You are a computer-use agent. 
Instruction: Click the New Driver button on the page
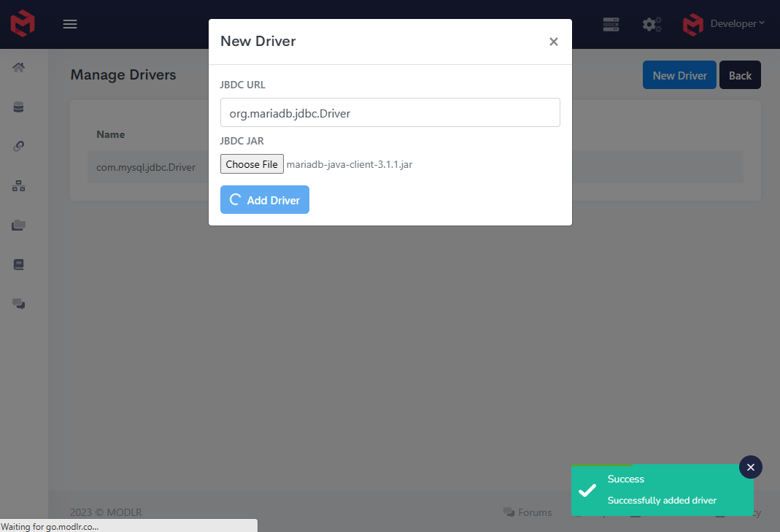click(x=679, y=74)
